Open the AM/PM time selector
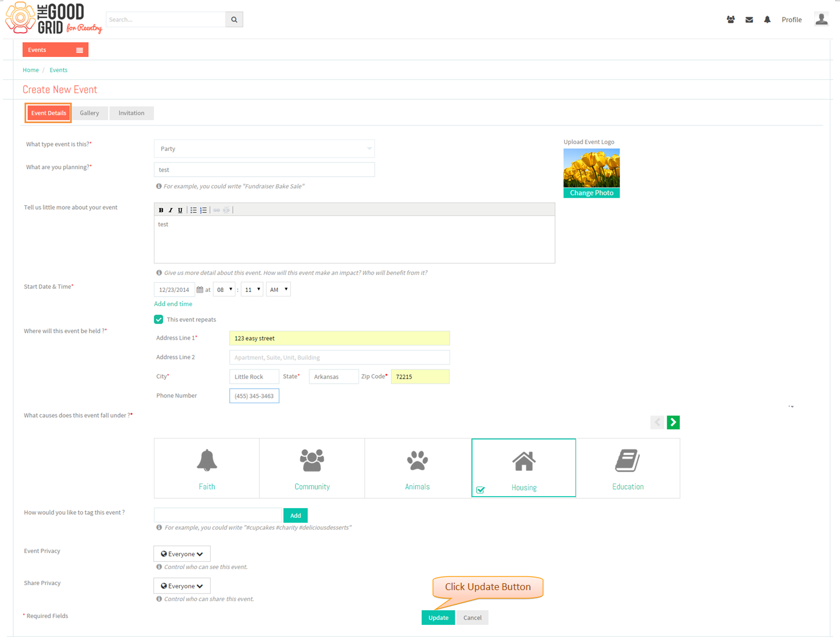The image size is (840, 642). click(x=278, y=290)
